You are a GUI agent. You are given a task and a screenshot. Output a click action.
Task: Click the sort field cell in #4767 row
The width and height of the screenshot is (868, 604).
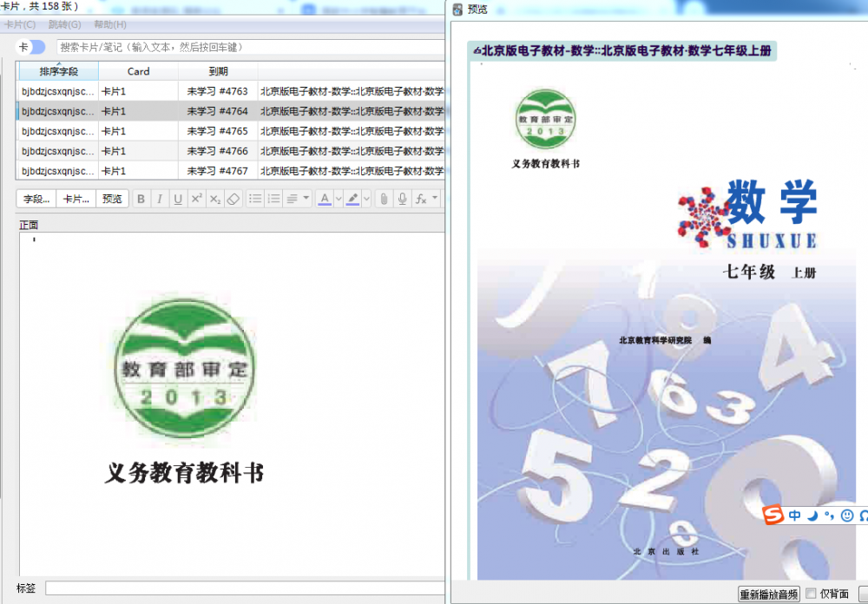click(x=58, y=171)
